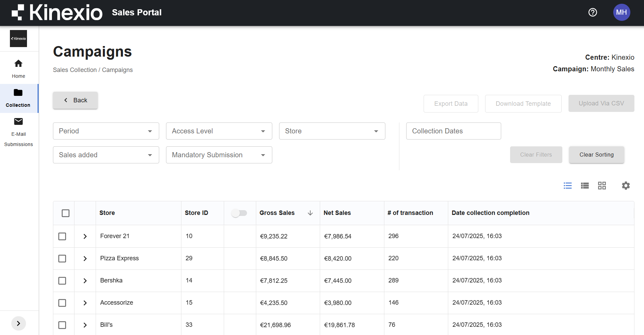
Task: Click the Gross Sales sort arrow
Action: pyautogui.click(x=310, y=213)
